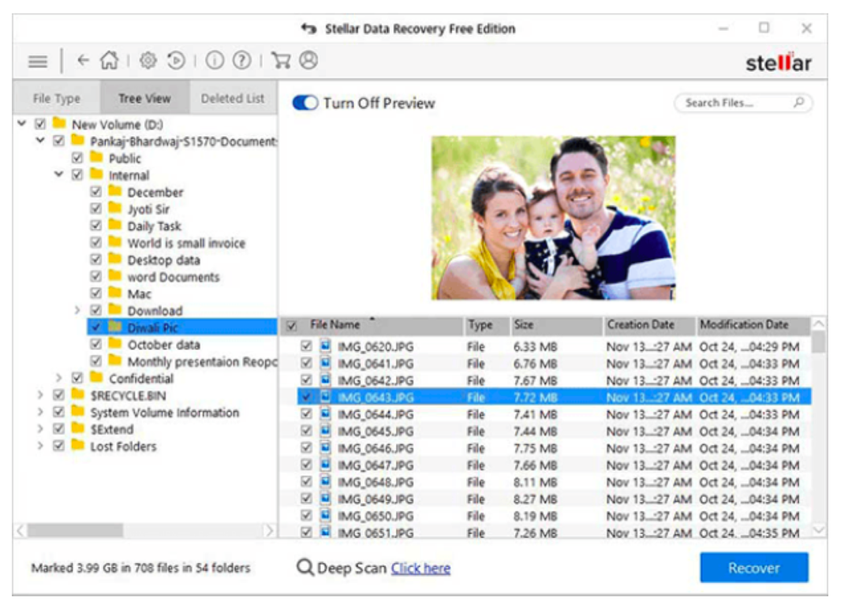This screenshot has width=852, height=616.
Task: Click the image icon of IMG_0647.JPG
Action: coord(325,465)
